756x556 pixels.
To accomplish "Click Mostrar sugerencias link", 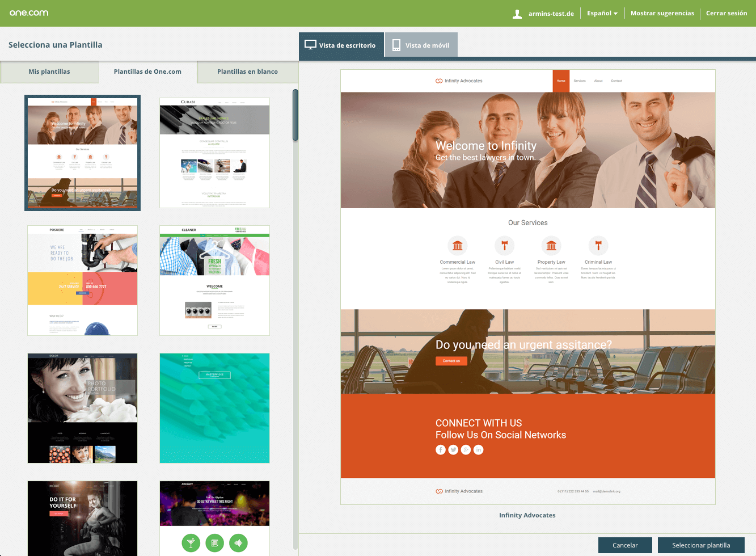I will (662, 13).
